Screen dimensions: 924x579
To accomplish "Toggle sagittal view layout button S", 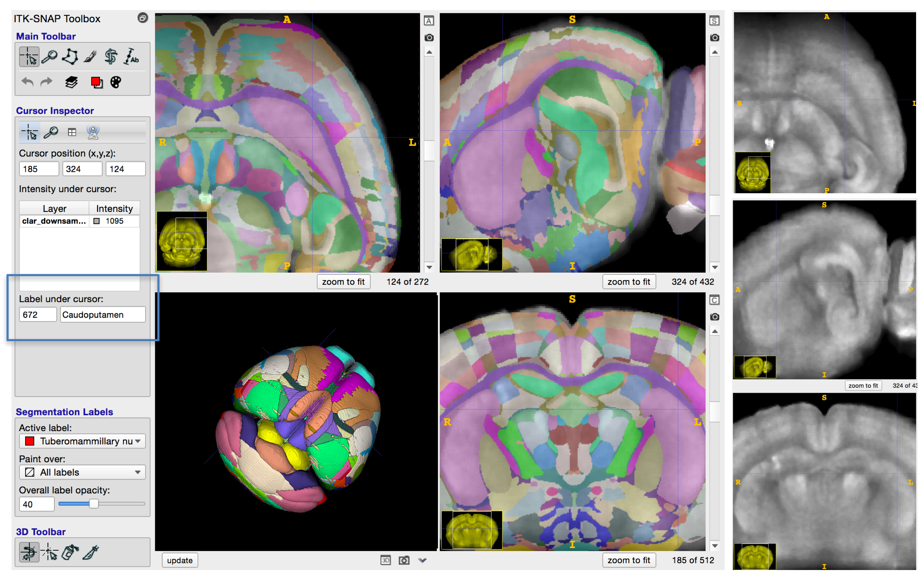I will [x=714, y=21].
